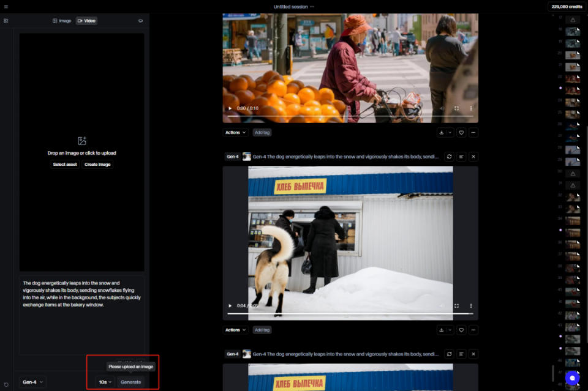This screenshot has width=588, height=391.
Task: Enter fullscreen on the dog video player
Action: pyautogui.click(x=456, y=306)
